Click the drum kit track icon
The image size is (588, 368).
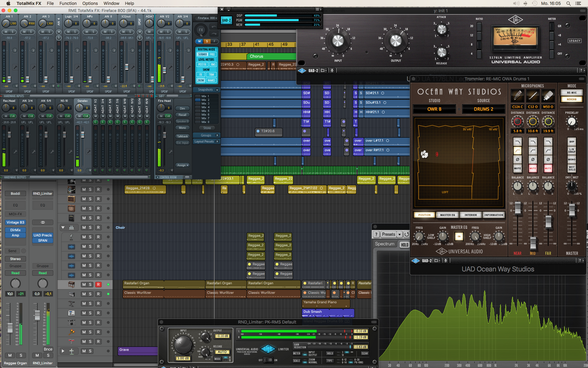72,322
